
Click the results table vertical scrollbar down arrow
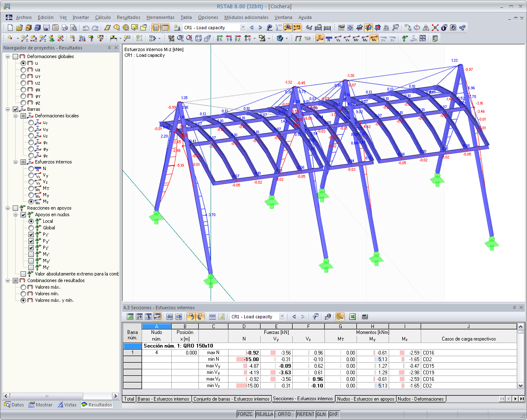521,386
